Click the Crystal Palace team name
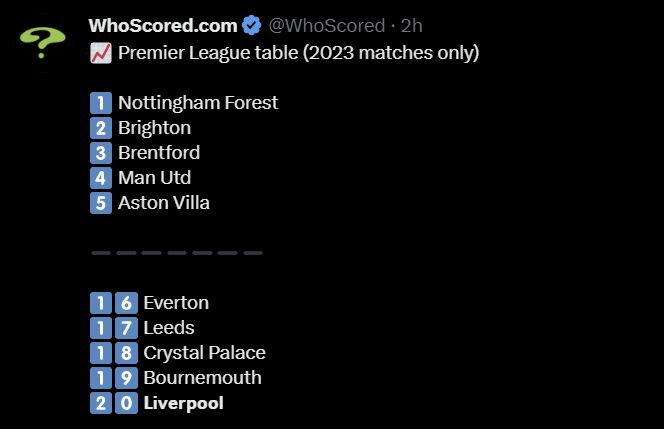 (x=204, y=353)
